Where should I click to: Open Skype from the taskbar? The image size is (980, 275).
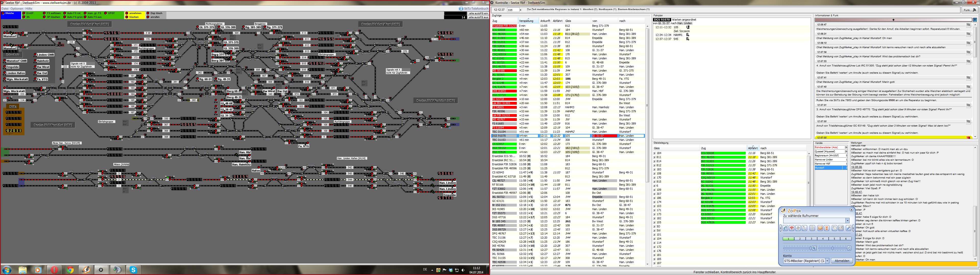coord(133,270)
